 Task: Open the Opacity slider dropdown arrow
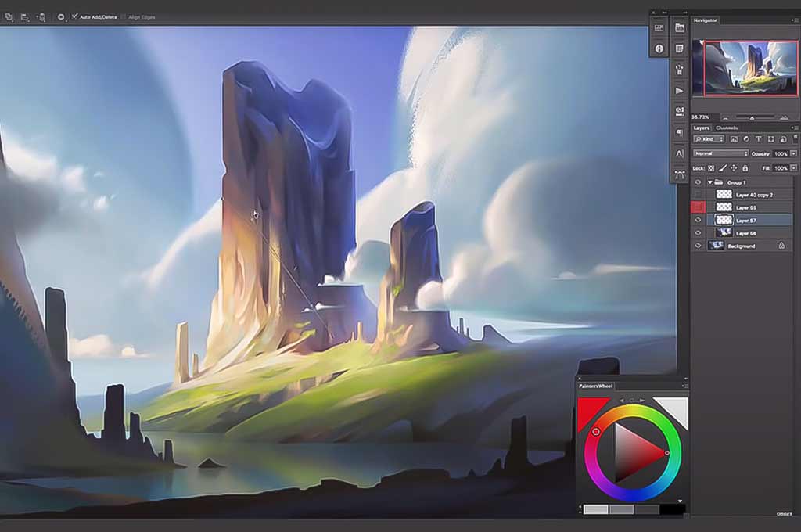click(793, 153)
